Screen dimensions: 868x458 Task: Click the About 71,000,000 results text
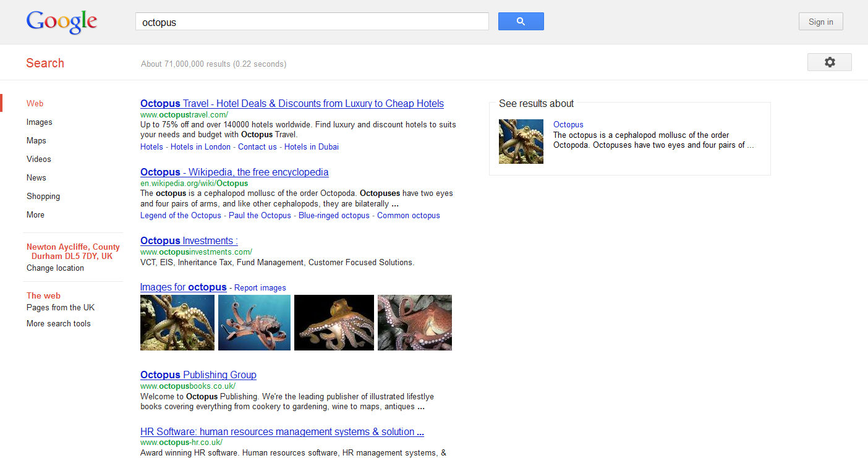[213, 64]
